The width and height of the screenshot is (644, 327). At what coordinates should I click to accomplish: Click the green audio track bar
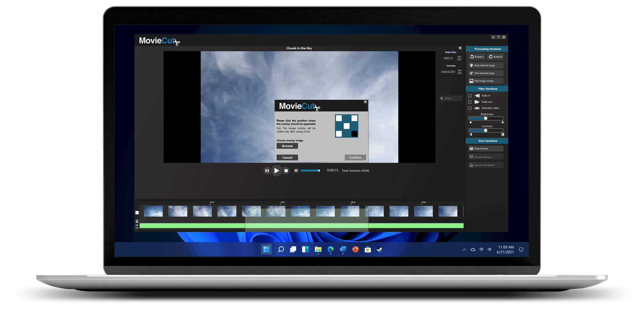301,226
